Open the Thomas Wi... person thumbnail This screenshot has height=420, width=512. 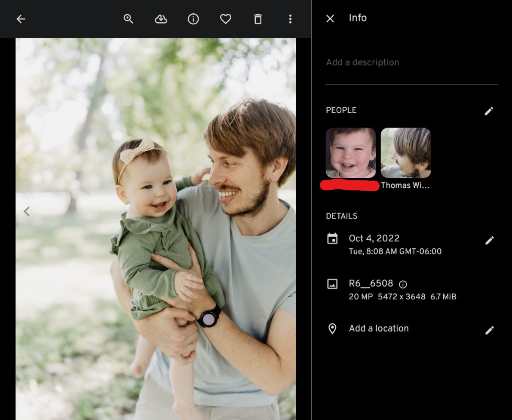point(405,153)
